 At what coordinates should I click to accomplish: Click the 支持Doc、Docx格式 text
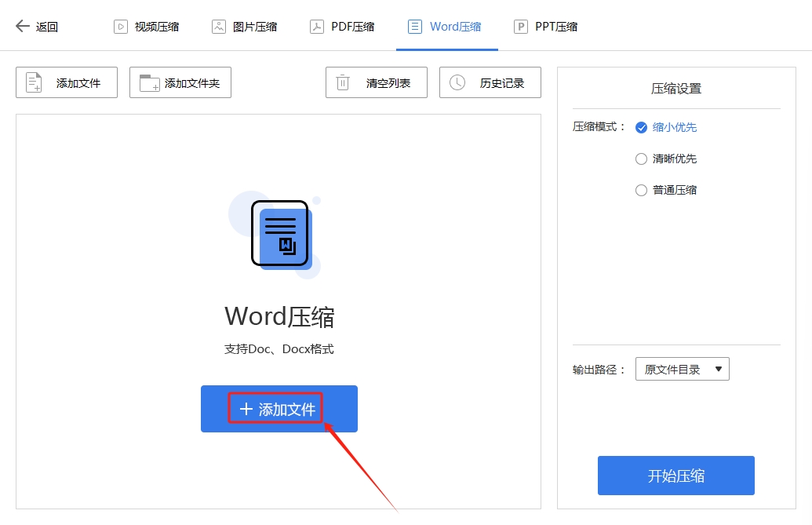(x=279, y=349)
